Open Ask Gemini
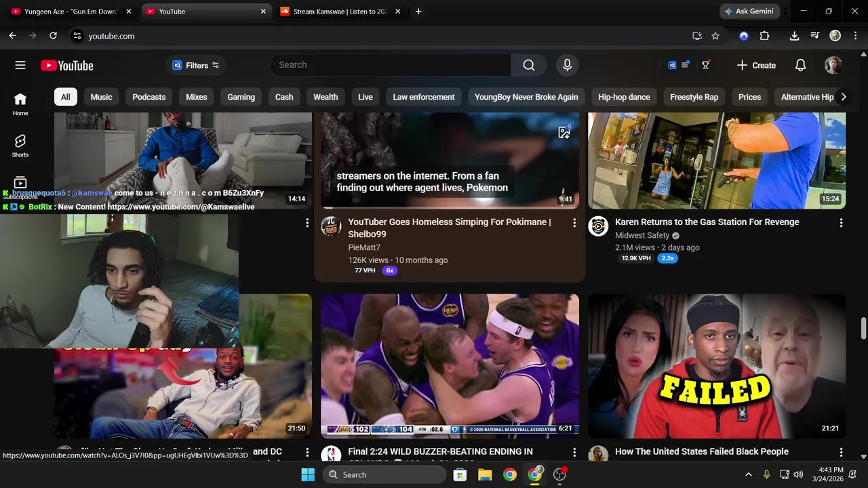The width and height of the screenshot is (868, 488). (x=749, y=12)
